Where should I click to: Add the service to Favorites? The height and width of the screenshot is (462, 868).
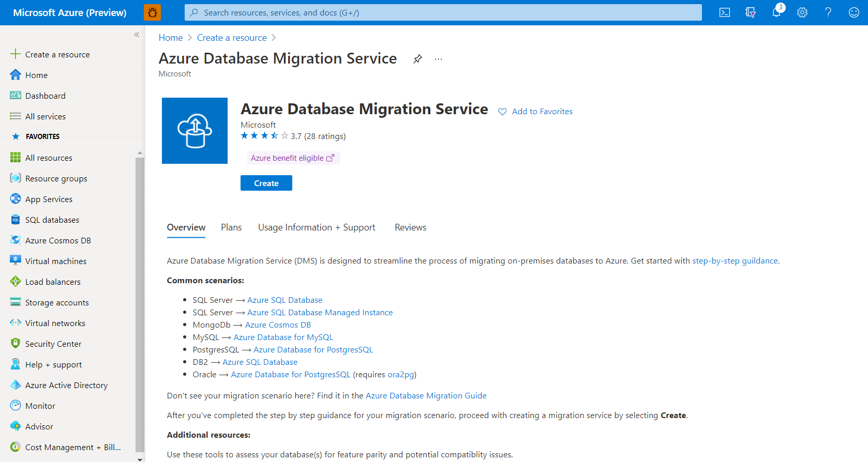(x=535, y=112)
